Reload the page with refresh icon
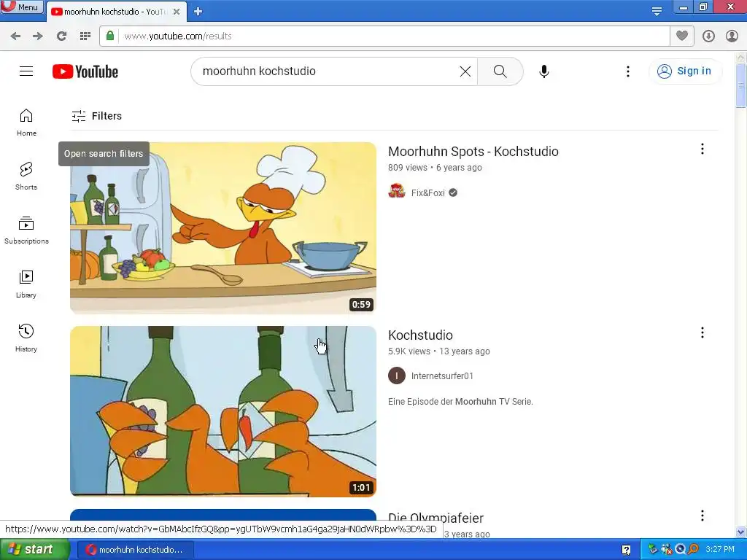 tap(61, 36)
